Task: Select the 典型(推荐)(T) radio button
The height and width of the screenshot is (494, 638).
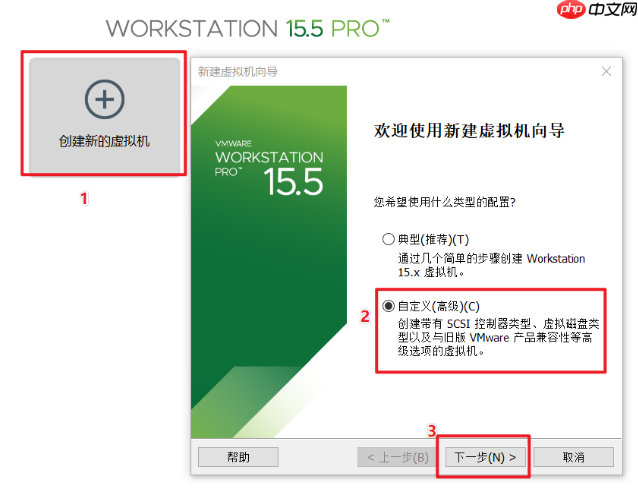Action: click(x=388, y=239)
